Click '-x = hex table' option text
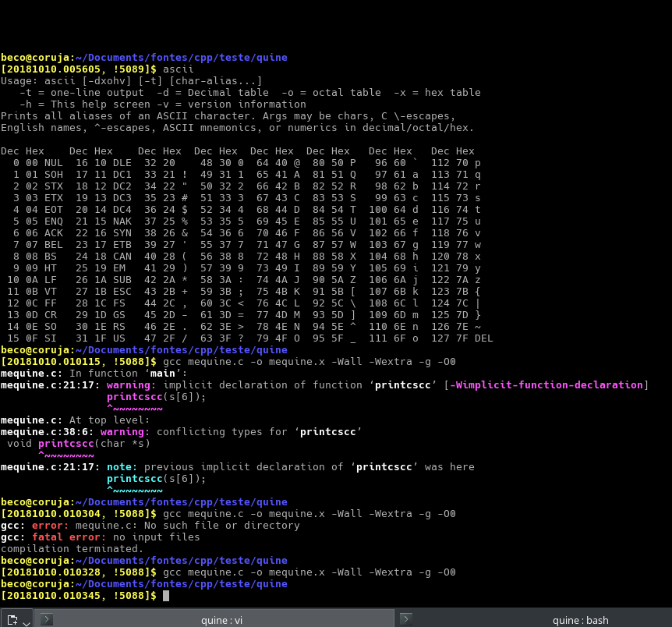This screenshot has height=627, width=672. tap(437, 92)
